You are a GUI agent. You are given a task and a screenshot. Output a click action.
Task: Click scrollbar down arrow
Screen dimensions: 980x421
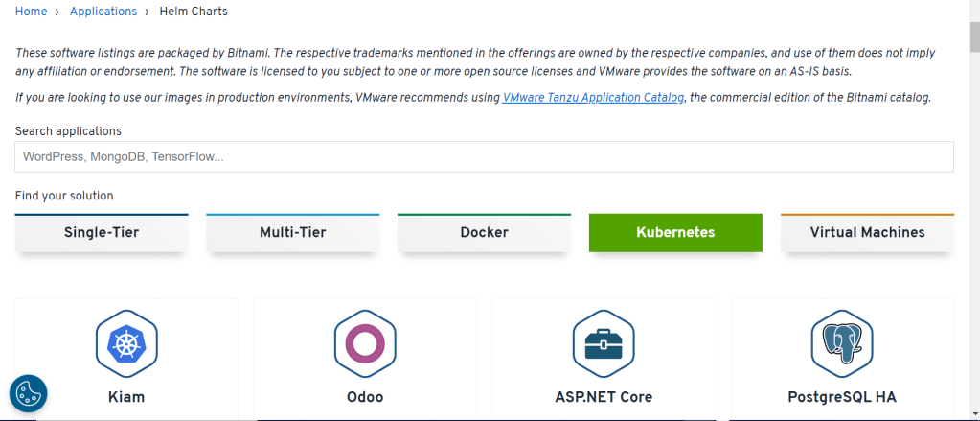(x=974, y=413)
